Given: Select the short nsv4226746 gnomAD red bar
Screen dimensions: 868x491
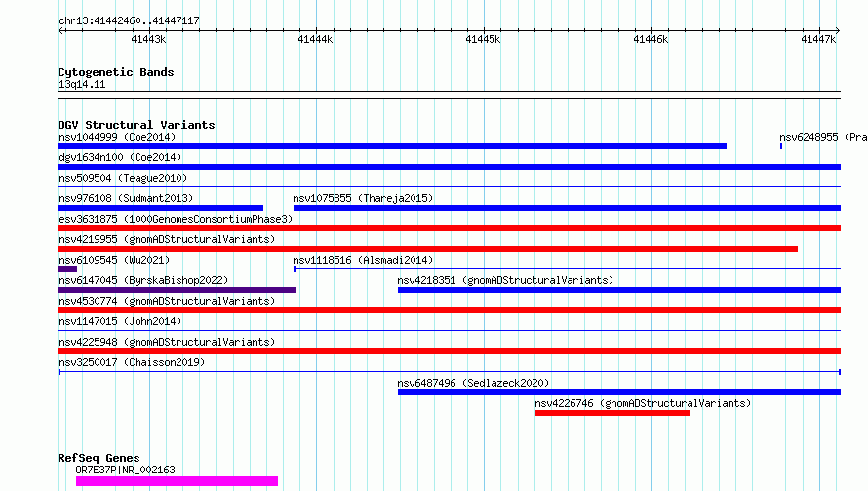Looking at the screenshot, I should [612, 414].
